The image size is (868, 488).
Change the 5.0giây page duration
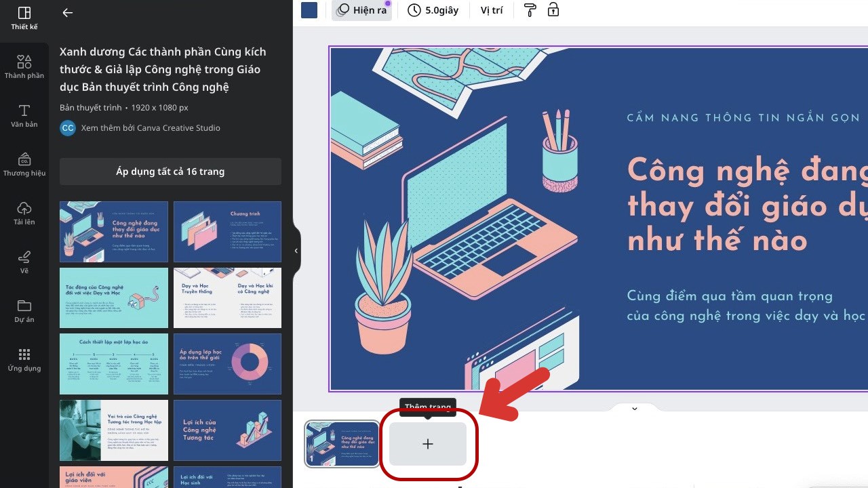coord(433,10)
